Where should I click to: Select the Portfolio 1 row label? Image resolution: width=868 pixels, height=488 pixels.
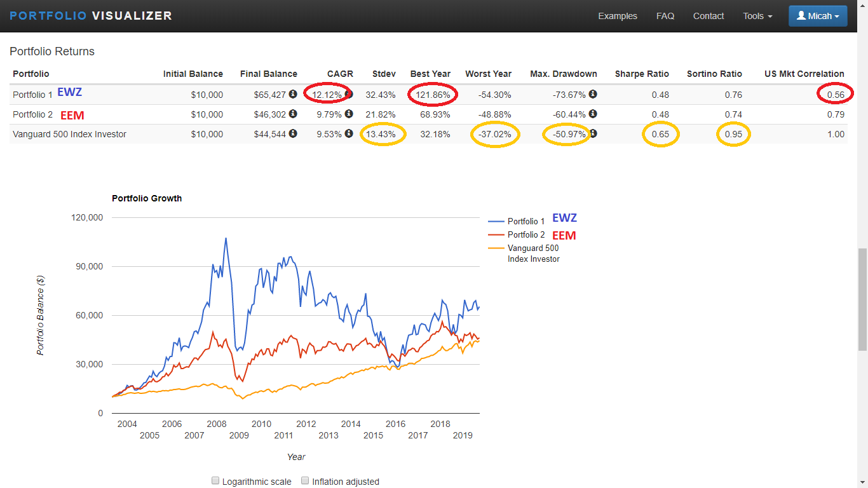(x=32, y=95)
